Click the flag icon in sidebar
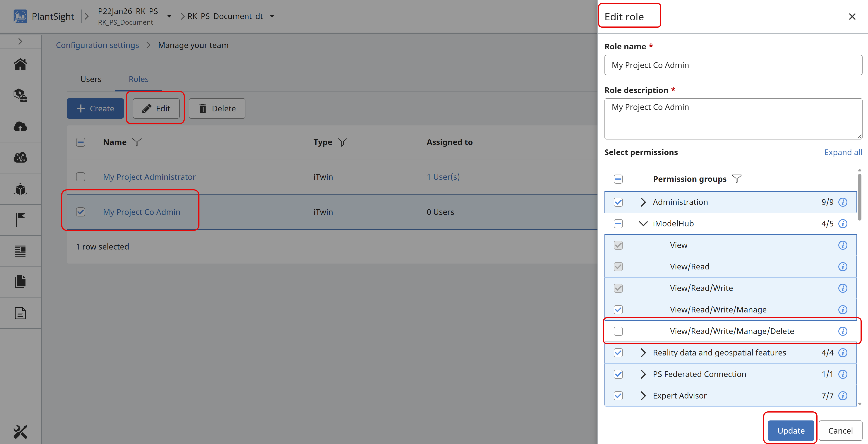 pos(20,220)
